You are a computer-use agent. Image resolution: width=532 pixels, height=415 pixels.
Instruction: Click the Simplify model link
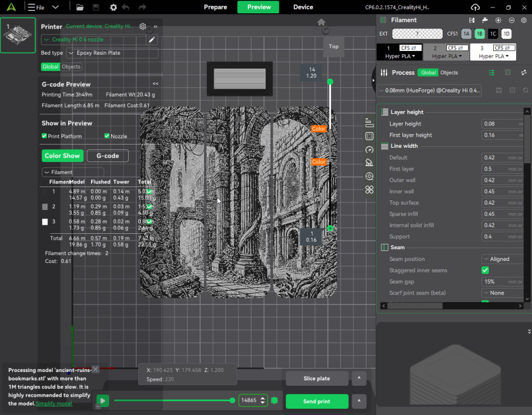54,403
